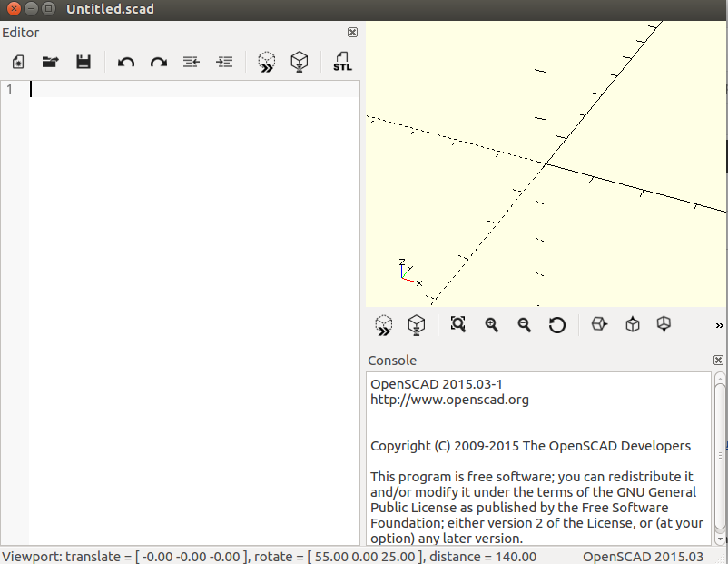Click the XYZ axes indicator in the viewport

(410, 272)
